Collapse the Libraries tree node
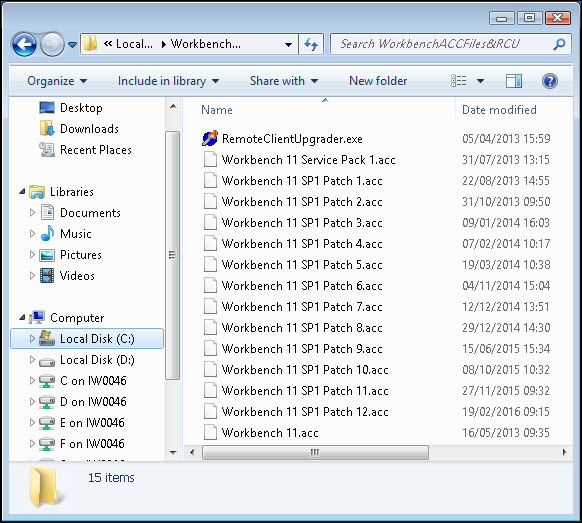This screenshot has width=582, height=523. tap(22, 192)
